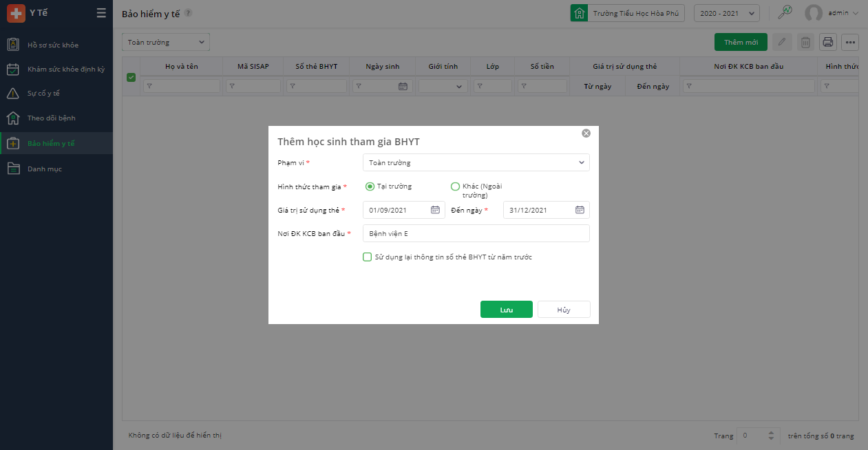Click the help icon beside Bảo hiểm y tế
This screenshot has height=450, width=868.
189,13
